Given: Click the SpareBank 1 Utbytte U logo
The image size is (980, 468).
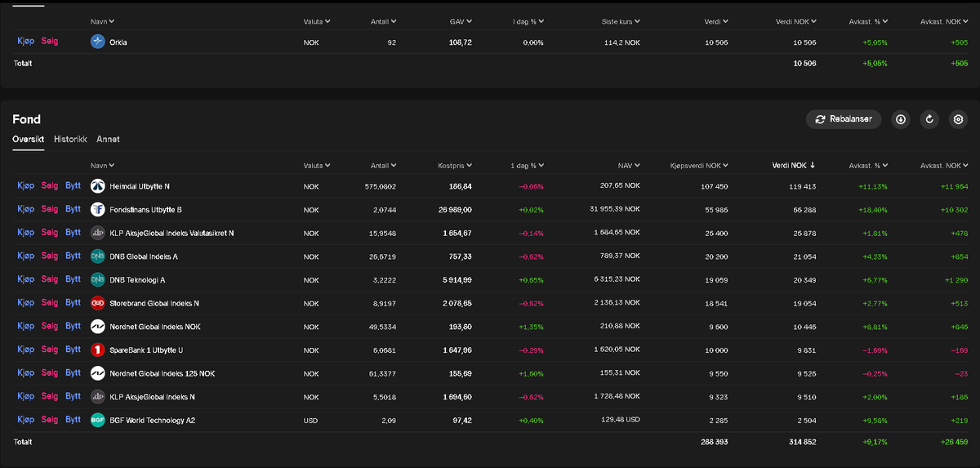Looking at the screenshot, I should pyautogui.click(x=98, y=350).
